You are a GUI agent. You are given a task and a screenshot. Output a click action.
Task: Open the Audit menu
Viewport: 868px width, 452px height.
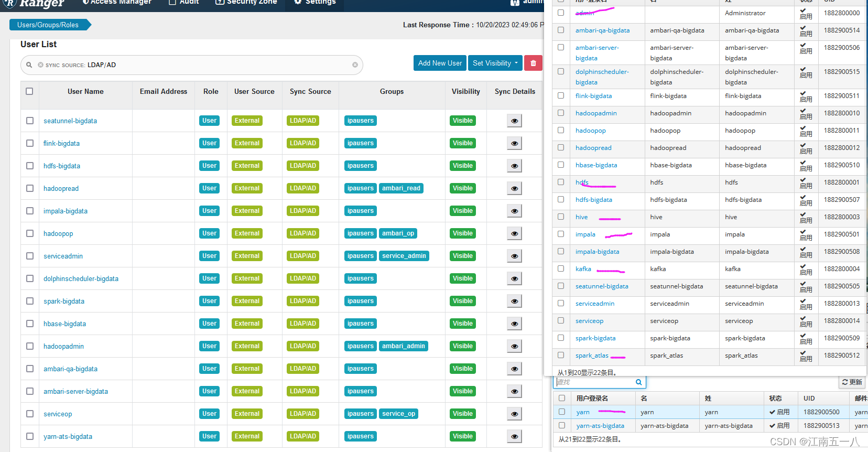pyautogui.click(x=184, y=2)
